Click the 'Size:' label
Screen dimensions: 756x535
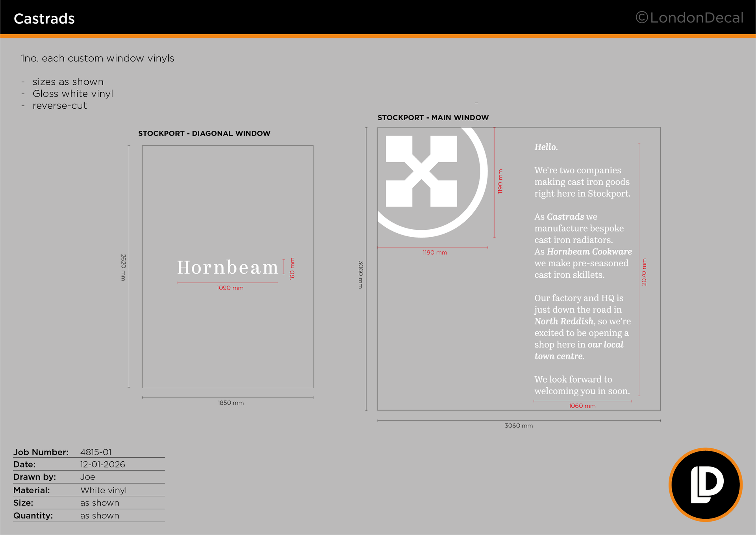[x=23, y=503]
